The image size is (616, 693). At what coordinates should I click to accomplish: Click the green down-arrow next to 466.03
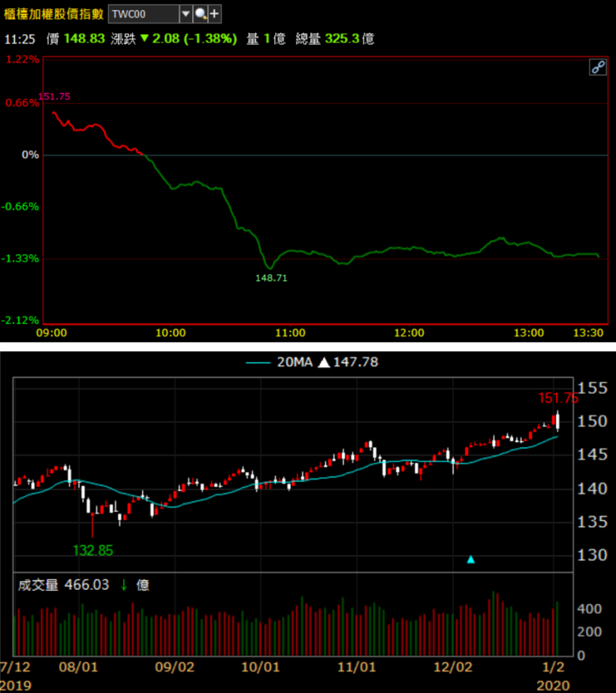[x=124, y=586]
